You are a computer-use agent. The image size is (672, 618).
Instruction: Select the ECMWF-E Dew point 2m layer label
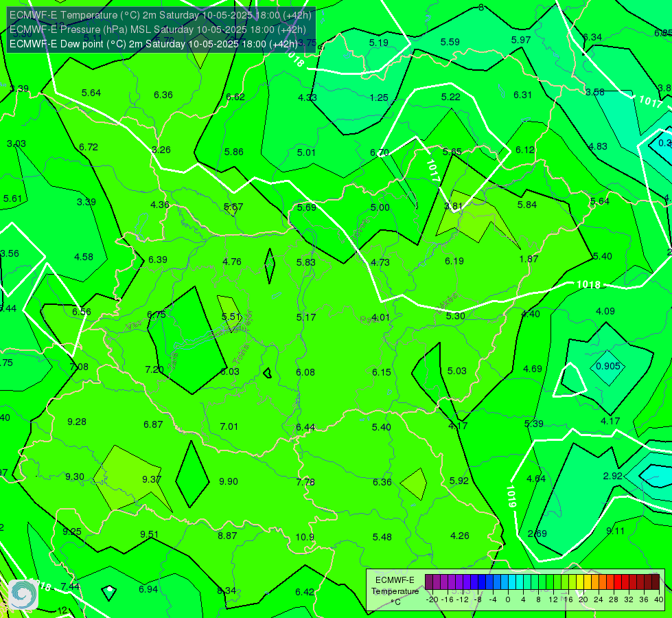pyautogui.click(x=154, y=44)
